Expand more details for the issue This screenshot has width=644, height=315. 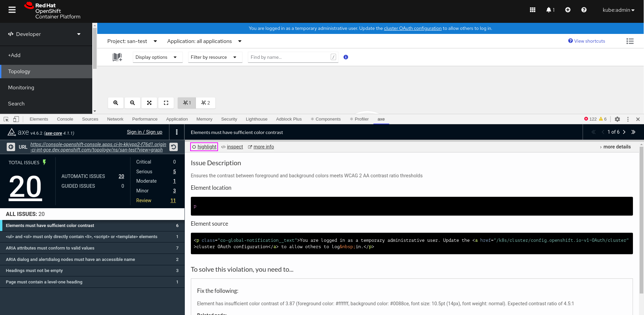coord(615,147)
